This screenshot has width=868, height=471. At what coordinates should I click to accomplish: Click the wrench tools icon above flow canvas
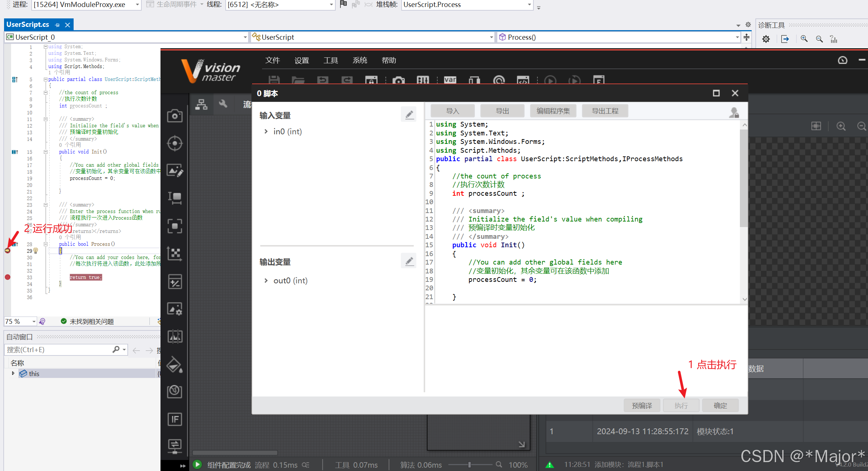pyautogui.click(x=223, y=104)
